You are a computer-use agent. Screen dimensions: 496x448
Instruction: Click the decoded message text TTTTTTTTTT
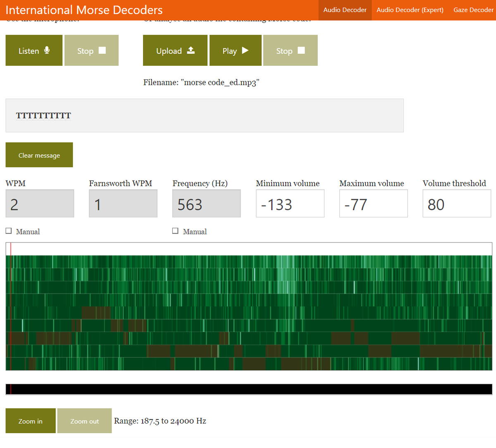pos(43,116)
